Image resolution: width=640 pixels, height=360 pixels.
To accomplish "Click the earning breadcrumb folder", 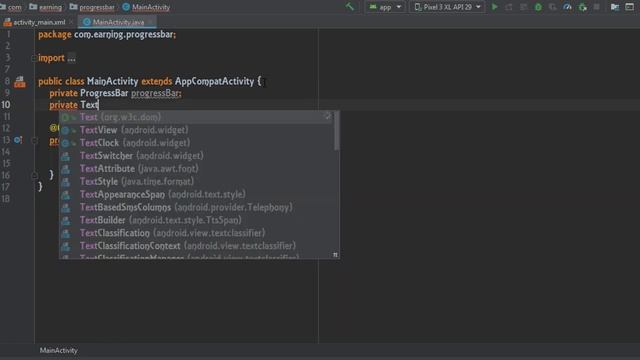I will 46,7.
